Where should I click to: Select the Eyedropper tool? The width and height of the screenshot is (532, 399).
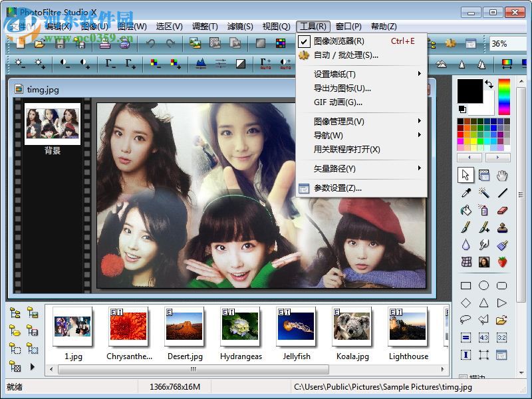(465, 193)
